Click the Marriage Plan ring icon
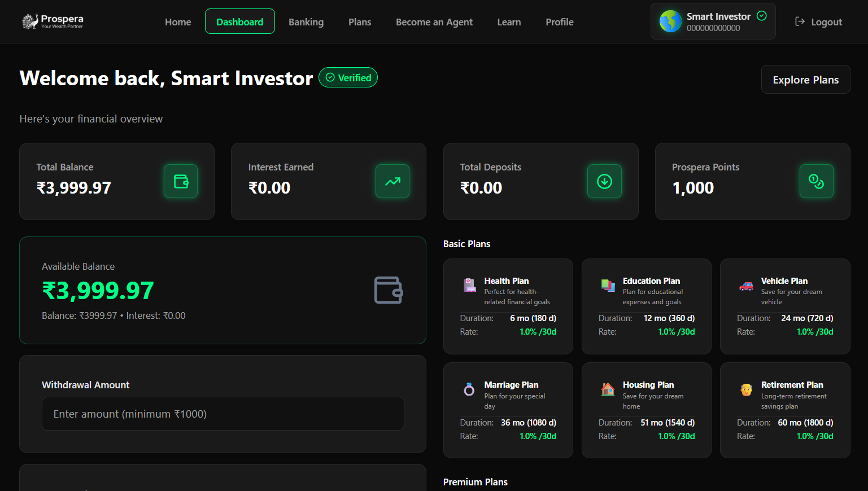 tap(469, 389)
